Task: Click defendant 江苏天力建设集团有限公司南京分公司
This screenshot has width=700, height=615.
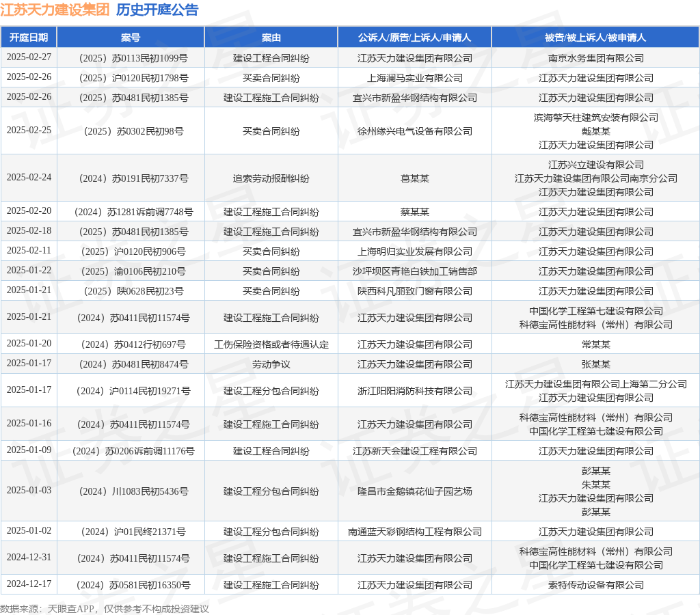Action: [596, 178]
